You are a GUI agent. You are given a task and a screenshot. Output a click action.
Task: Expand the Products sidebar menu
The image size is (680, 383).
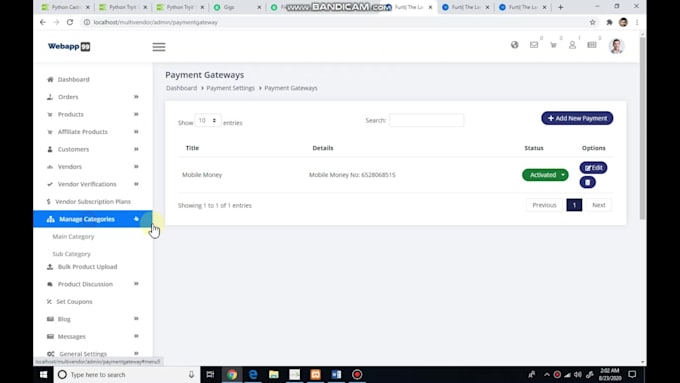click(93, 114)
